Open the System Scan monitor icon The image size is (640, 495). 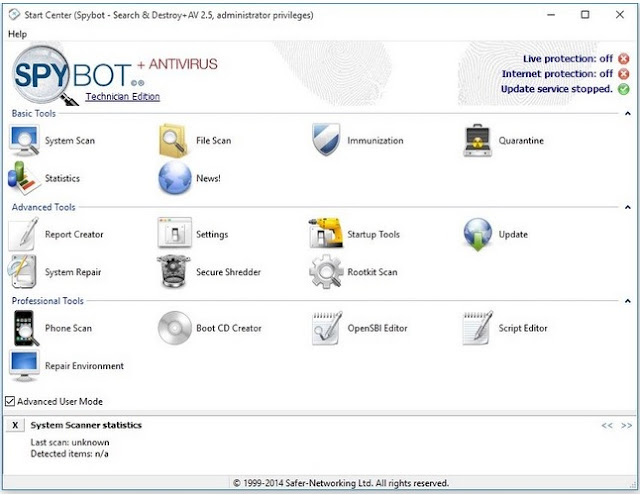[24, 141]
